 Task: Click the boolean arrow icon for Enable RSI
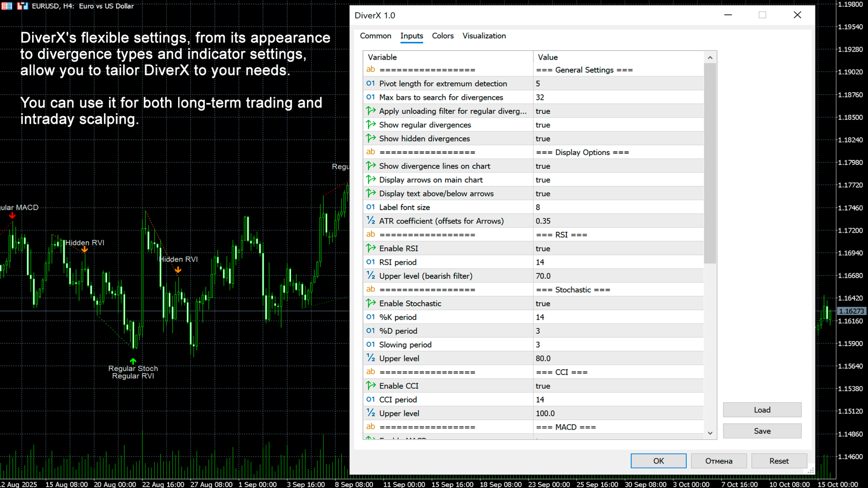click(x=371, y=249)
